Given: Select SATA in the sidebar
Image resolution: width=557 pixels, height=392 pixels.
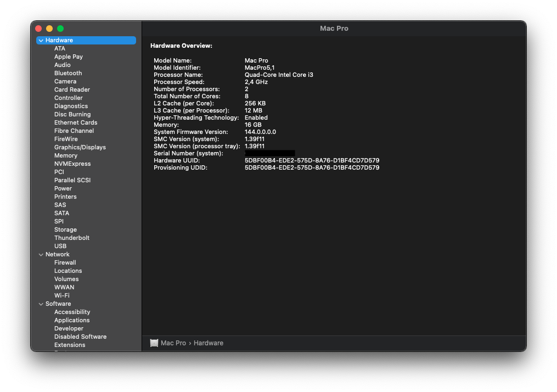Looking at the screenshot, I should [x=61, y=213].
